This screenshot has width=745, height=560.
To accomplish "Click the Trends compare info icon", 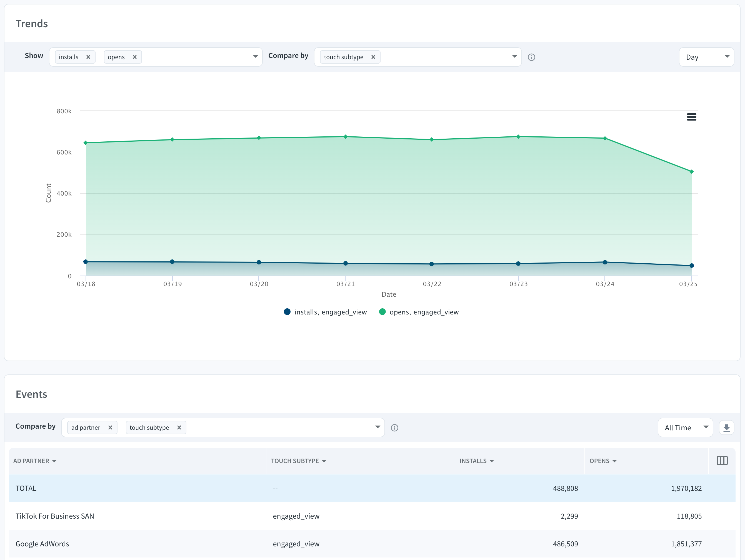I will coord(531,57).
